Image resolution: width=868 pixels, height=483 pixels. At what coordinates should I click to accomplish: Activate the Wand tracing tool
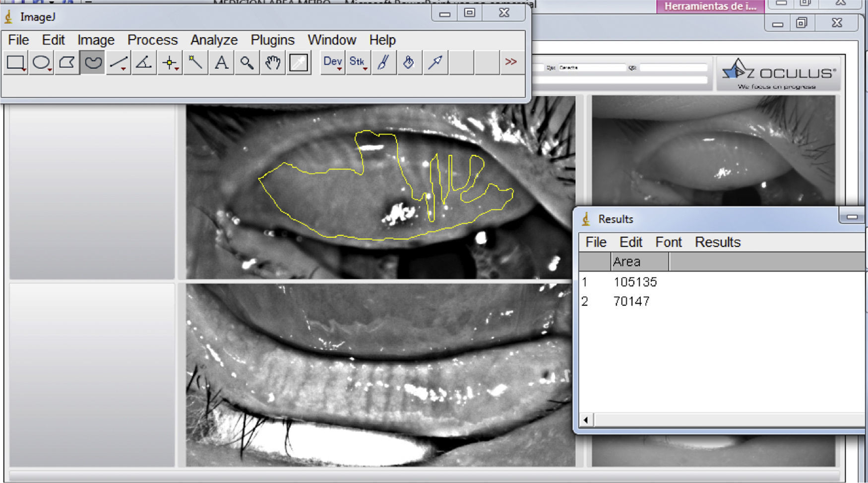tap(196, 62)
